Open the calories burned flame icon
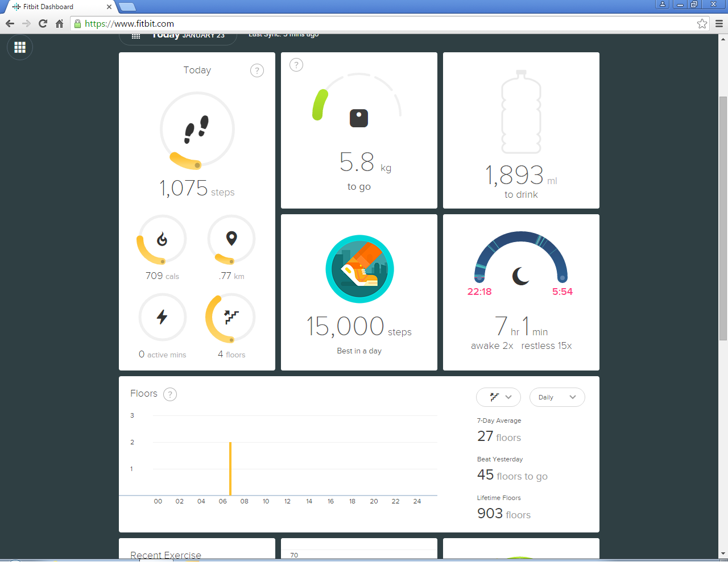728x562 pixels. pyautogui.click(x=162, y=239)
